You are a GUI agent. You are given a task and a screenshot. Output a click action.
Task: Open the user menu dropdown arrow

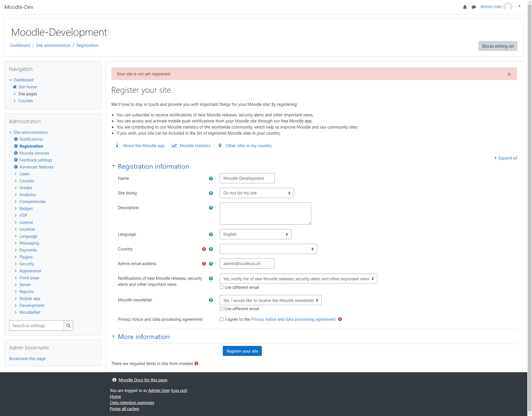tap(519, 6)
